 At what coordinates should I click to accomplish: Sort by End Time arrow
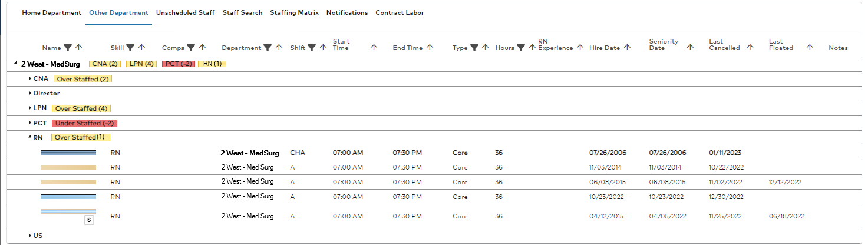click(x=430, y=48)
